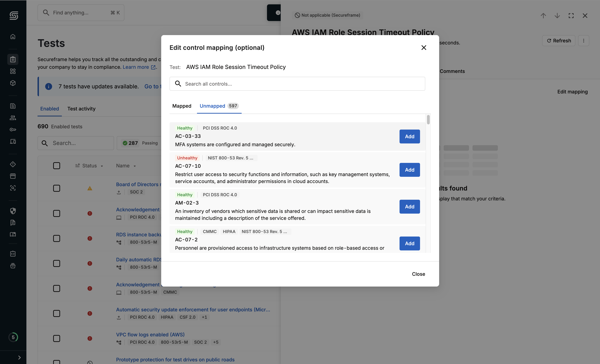Add control AC-07-10 to mapping
Screen dimensions: 600x364
click(410, 170)
